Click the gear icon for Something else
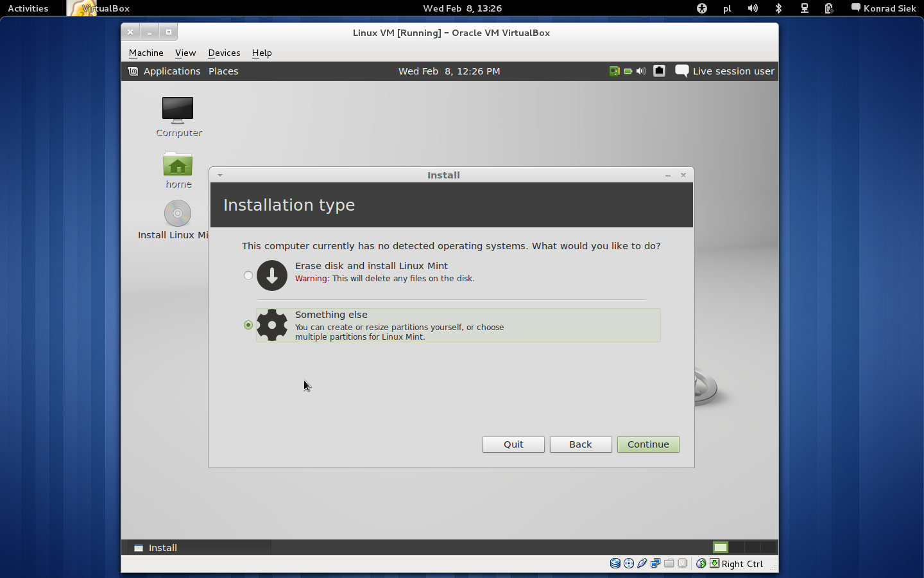924x578 pixels. click(272, 325)
